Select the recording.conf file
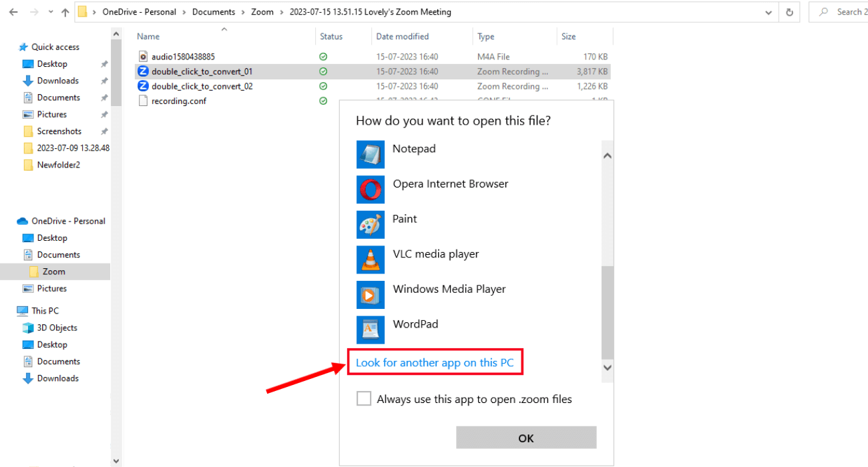The height and width of the screenshot is (467, 868). coord(179,101)
